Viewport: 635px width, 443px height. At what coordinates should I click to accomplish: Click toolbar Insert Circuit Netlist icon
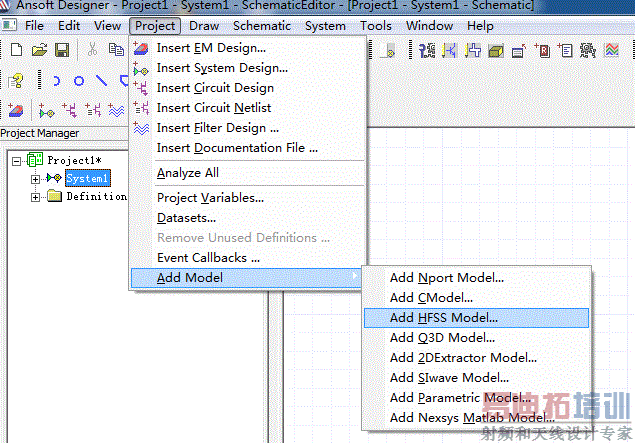click(93, 111)
